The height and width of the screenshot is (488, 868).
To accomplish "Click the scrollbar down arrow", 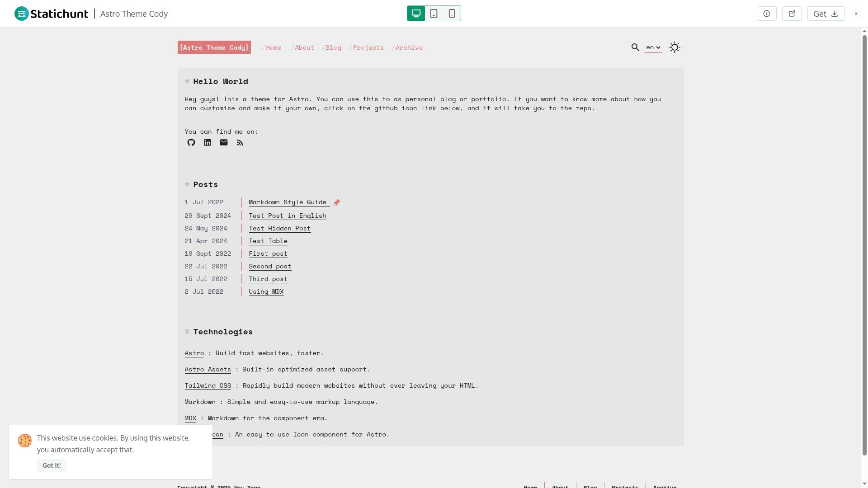I will (x=864, y=484).
